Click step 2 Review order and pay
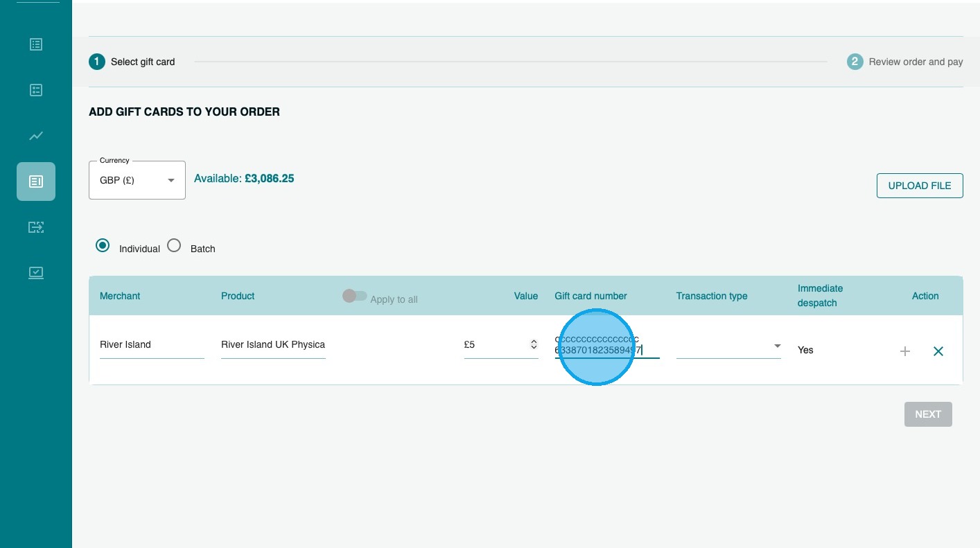980x548 pixels. tap(905, 62)
